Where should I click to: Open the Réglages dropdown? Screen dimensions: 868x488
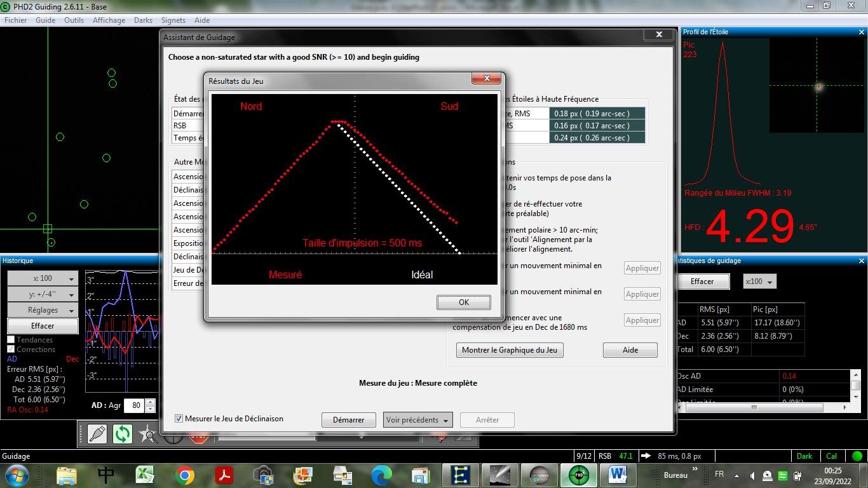point(43,310)
